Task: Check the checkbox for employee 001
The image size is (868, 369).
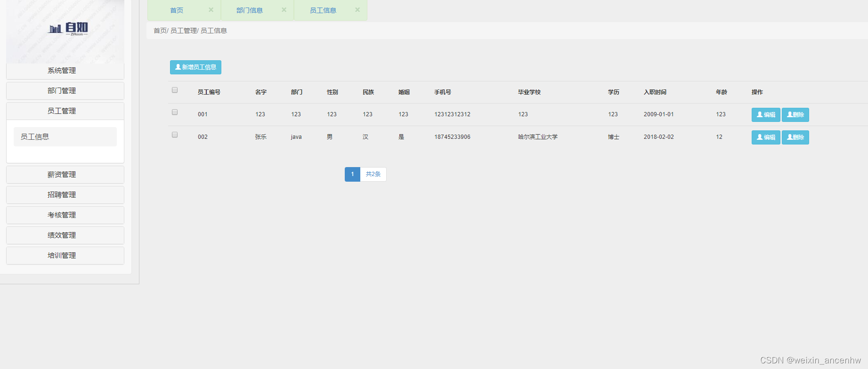Action: pyautogui.click(x=175, y=112)
